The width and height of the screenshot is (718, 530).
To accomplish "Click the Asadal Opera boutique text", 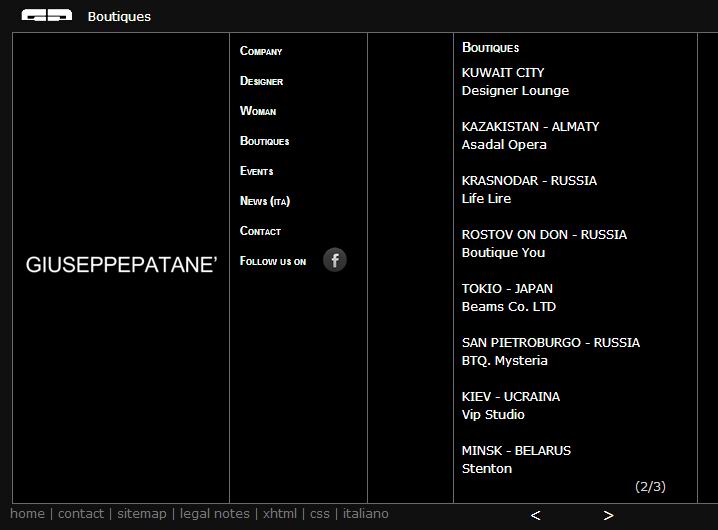I will (504, 145).
